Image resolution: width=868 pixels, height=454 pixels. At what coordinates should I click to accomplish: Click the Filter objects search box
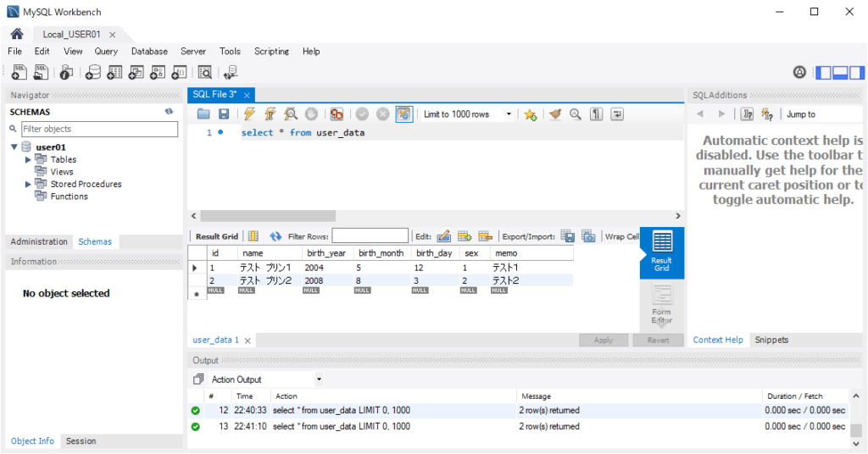point(98,129)
